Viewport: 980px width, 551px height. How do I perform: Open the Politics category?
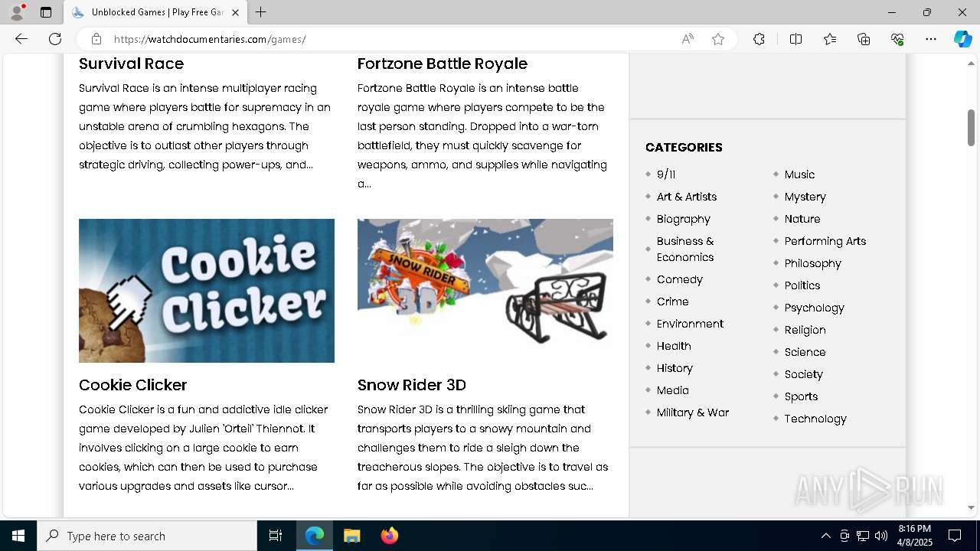(x=802, y=285)
